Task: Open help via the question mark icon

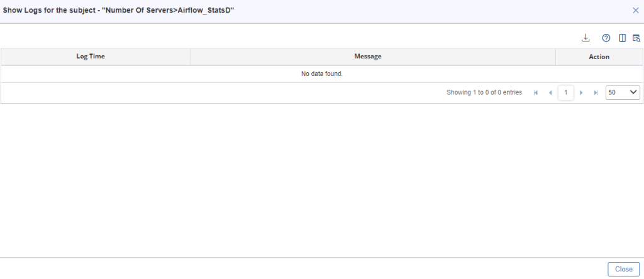Action: coord(606,38)
